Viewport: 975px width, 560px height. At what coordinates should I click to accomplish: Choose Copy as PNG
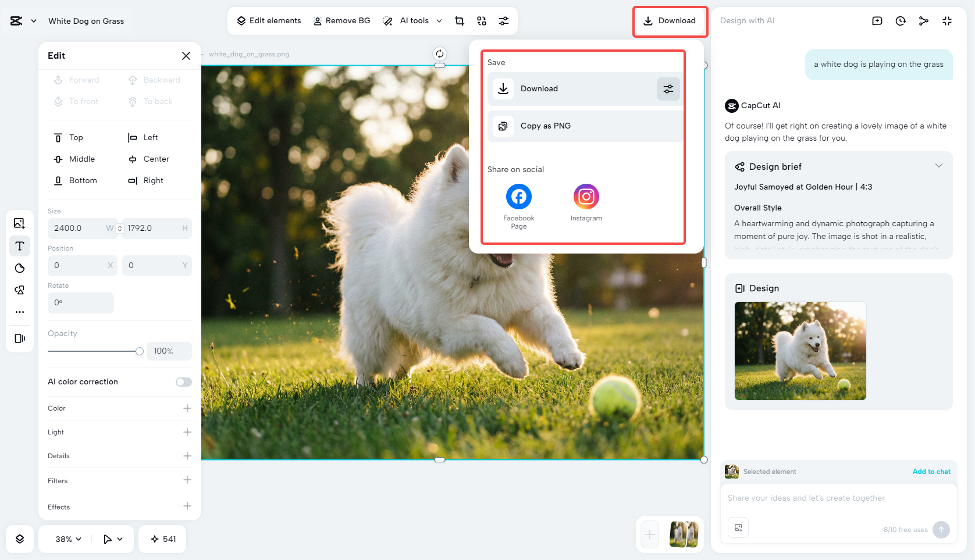click(585, 126)
